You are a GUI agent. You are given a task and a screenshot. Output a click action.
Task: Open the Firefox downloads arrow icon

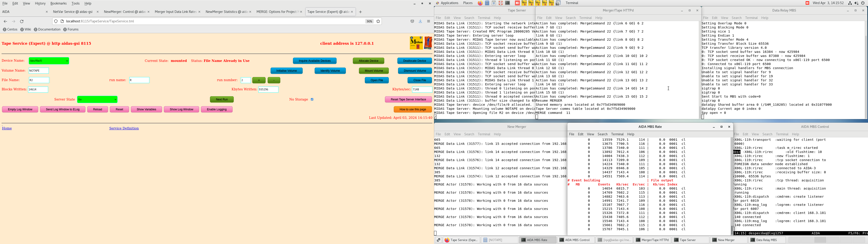420,21
